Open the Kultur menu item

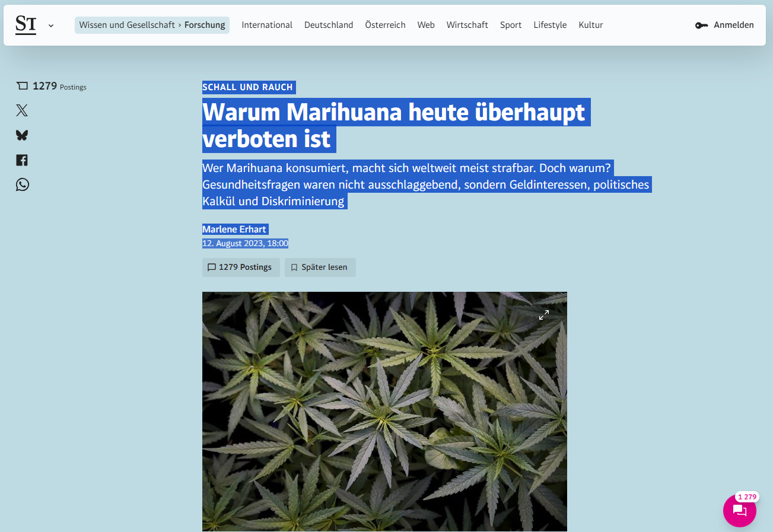(591, 25)
